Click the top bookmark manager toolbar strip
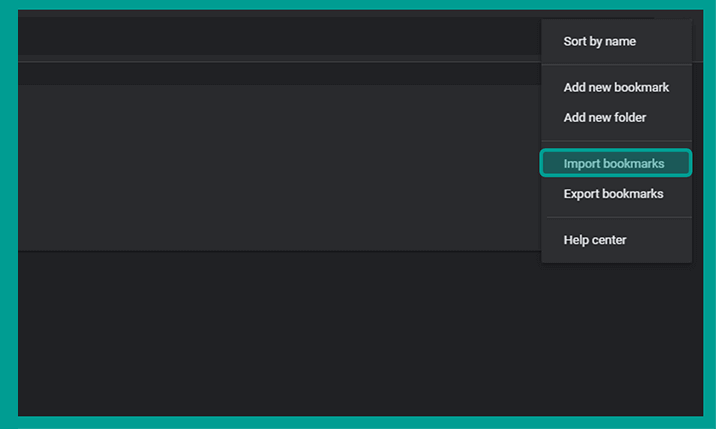716x429 pixels. [x=279, y=36]
